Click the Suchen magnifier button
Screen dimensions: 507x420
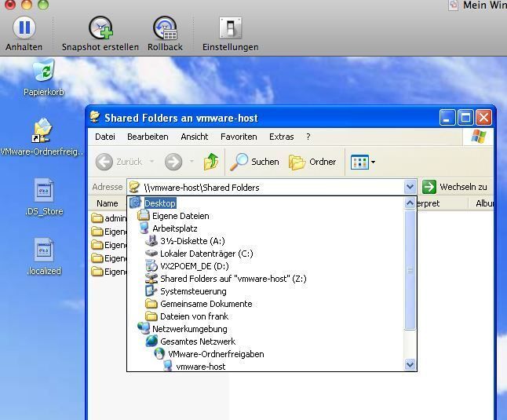click(254, 162)
